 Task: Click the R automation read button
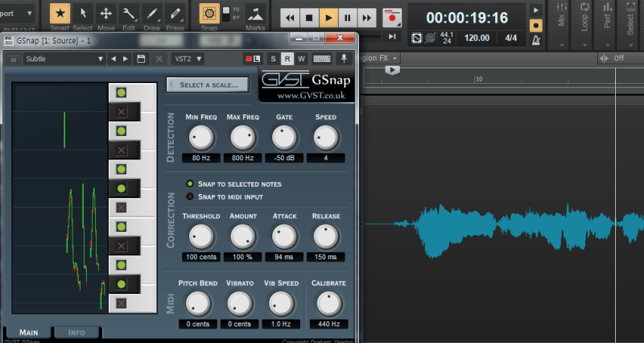[287, 59]
